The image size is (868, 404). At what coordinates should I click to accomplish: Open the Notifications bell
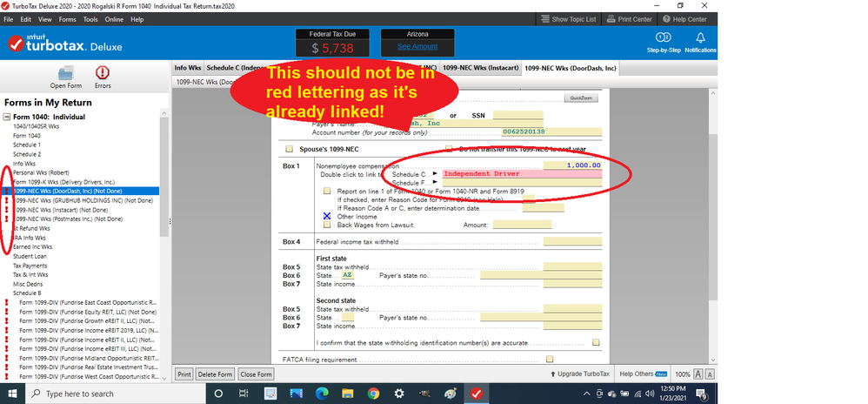pos(700,42)
